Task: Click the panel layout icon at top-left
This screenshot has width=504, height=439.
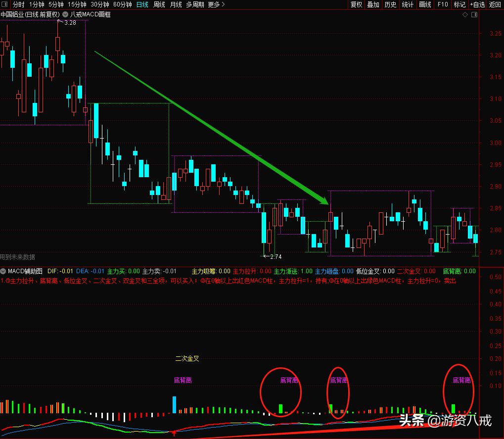Action: coord(4,4)
